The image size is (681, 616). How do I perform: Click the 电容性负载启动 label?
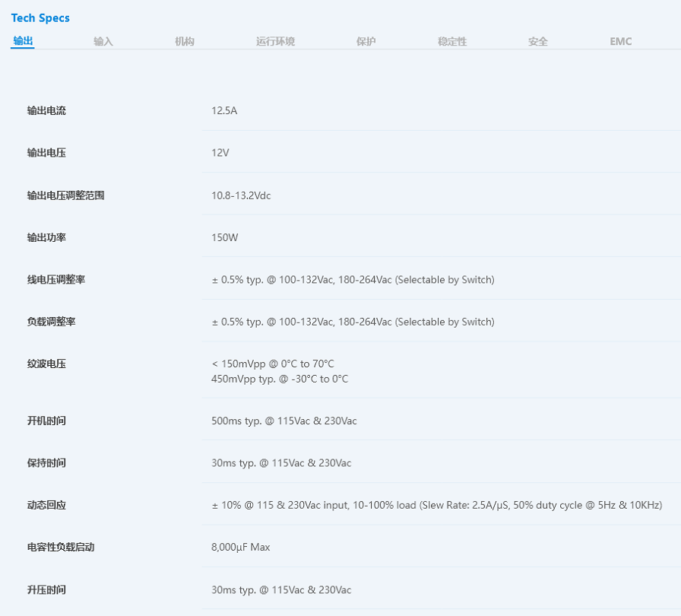(61, 547)
